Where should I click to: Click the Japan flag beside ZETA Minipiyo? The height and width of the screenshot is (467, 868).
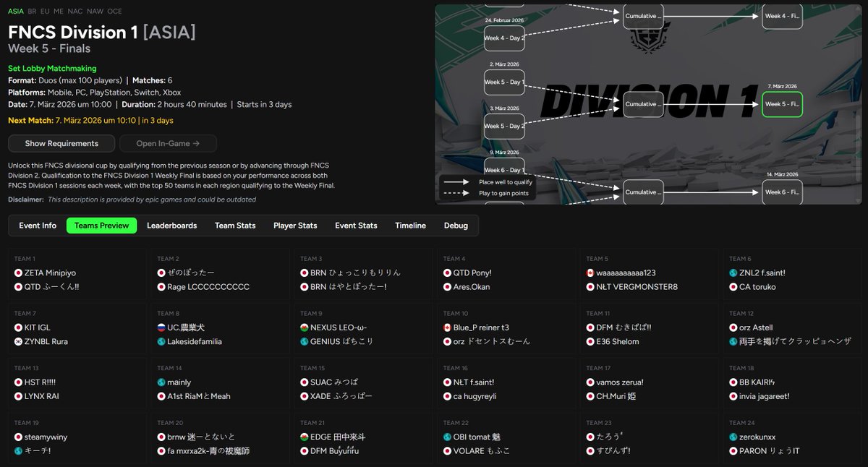tap(18, 273)
